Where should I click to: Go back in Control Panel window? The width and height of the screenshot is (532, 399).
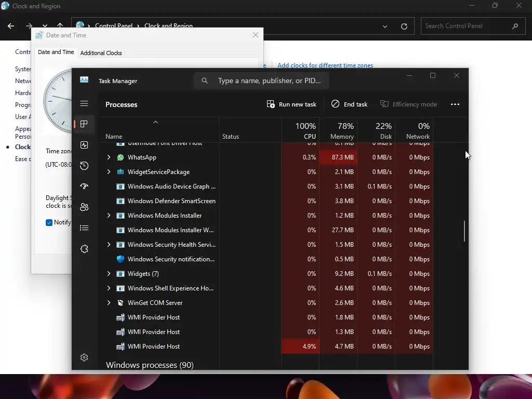pyautogui.click(x=11, y=26)
